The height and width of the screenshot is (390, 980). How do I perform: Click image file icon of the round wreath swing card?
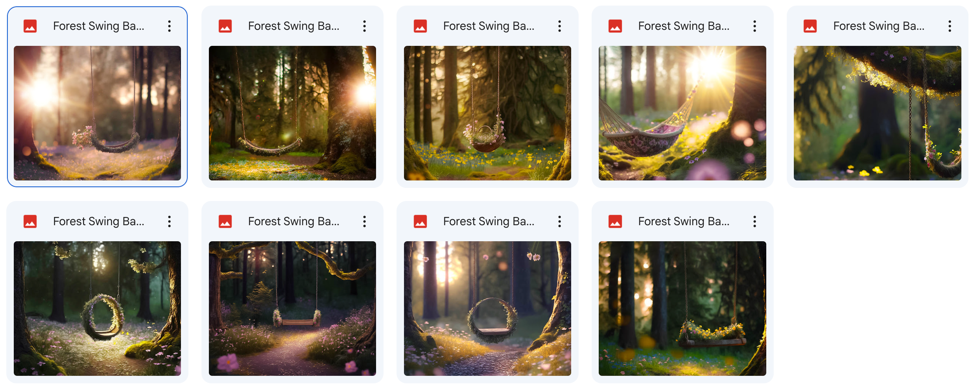(x=30, y=222)
